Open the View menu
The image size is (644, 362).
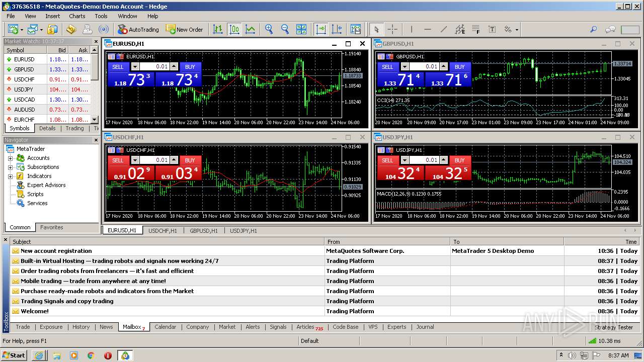click(30, 16)
